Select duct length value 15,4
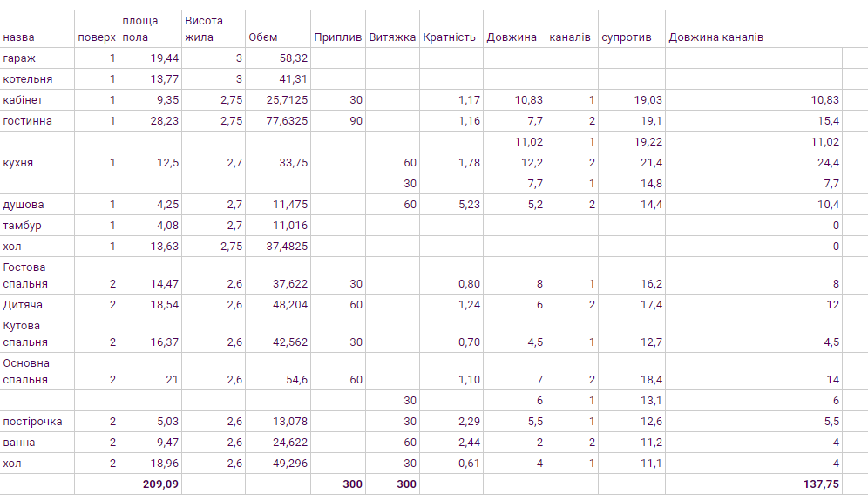Screen dimensions: 868x501 pos(754,121)
